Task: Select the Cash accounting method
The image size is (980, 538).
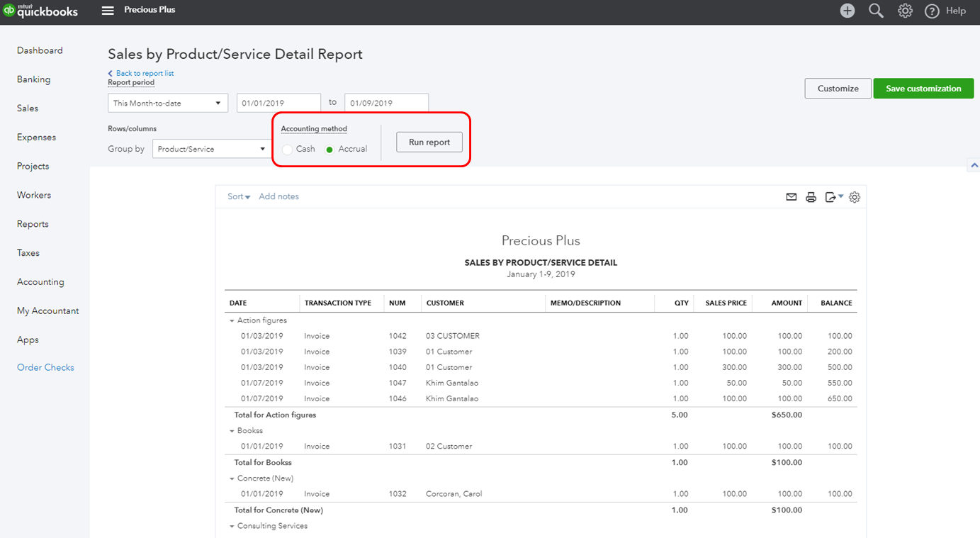Action: [288, 149]
